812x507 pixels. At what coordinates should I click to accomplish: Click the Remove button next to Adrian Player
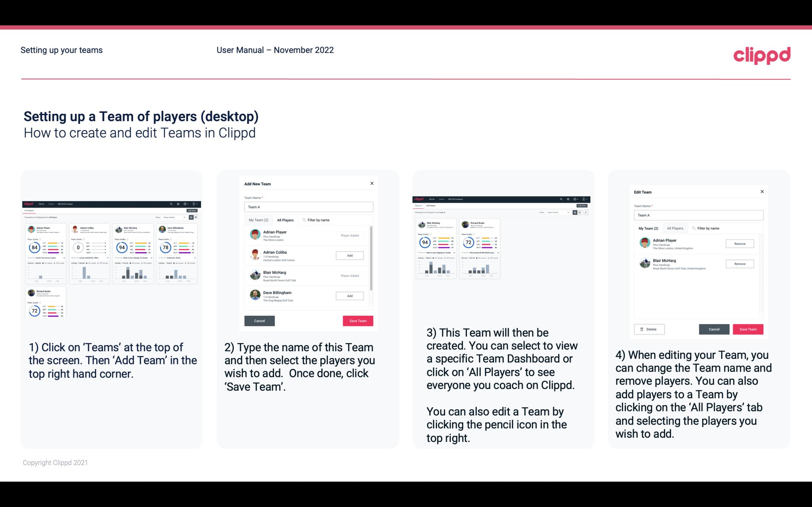click(x=739, y=244)
